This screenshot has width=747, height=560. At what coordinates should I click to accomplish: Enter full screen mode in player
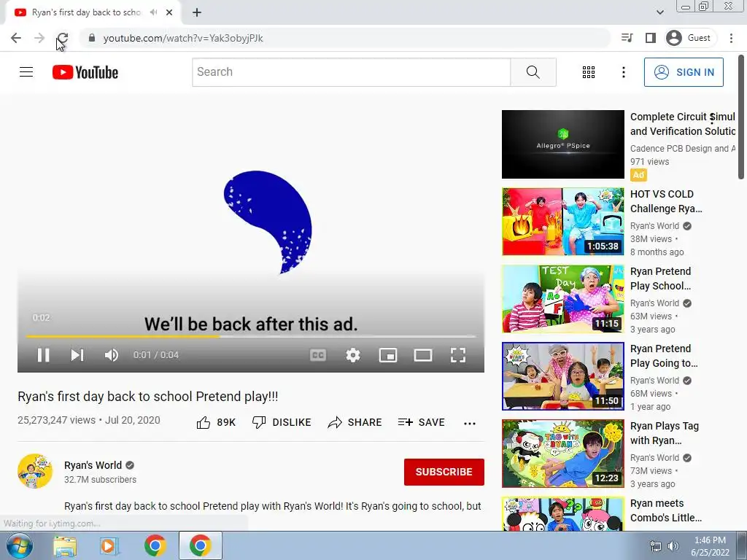(458, 355)
